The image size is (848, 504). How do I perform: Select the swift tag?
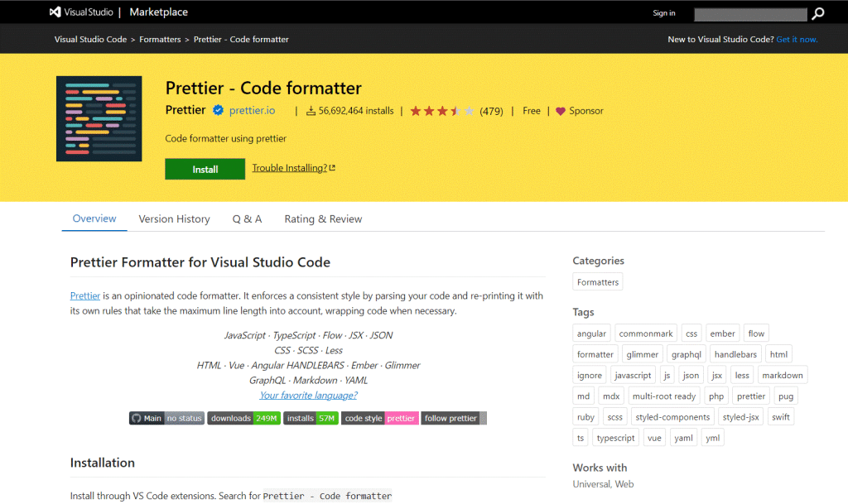780,417
